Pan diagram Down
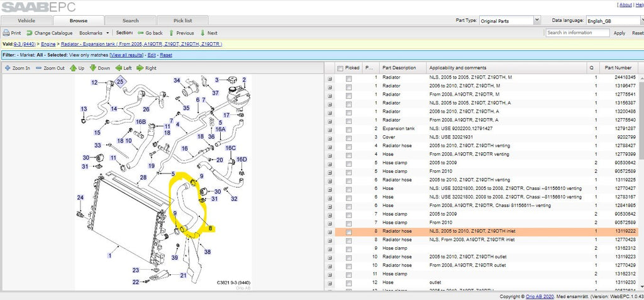The width and height of the screenshot is (644, 300). pos(100,68)
